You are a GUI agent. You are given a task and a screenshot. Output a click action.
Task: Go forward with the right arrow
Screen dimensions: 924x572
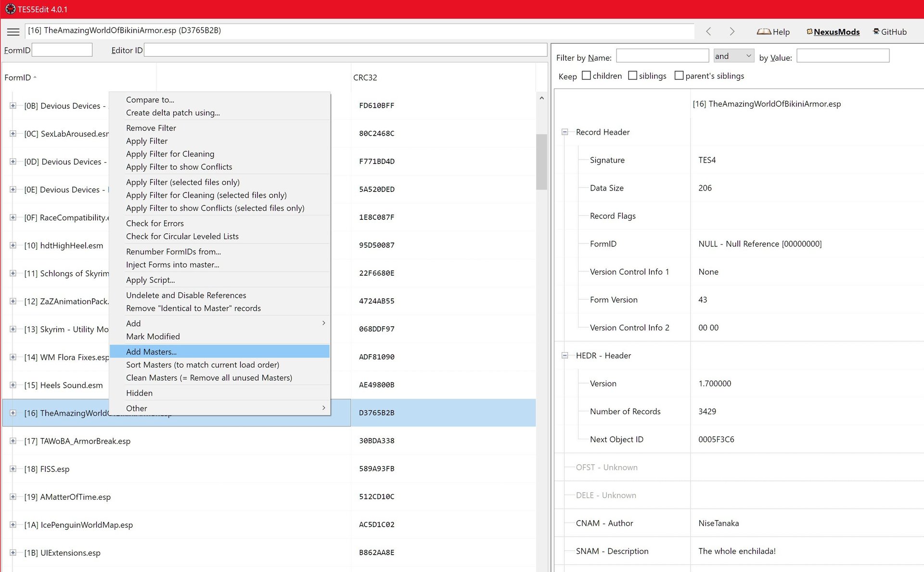click(732, 31)
